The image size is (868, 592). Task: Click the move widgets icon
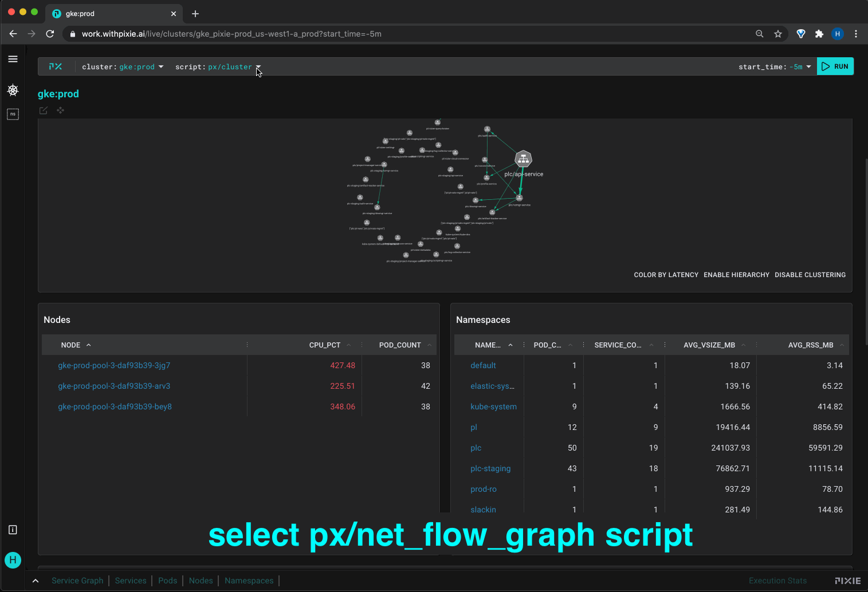(60, 110)
